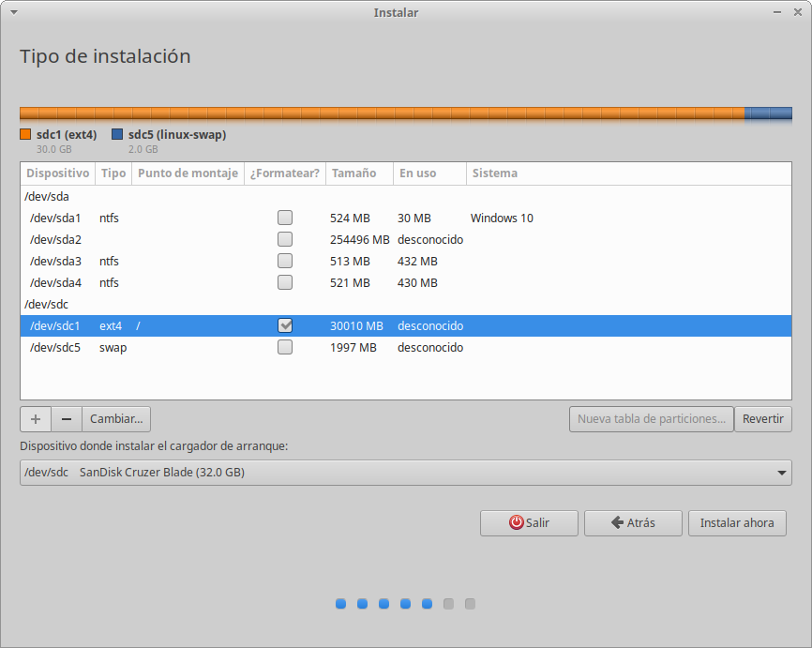Sort by the Tamaño column header

(x=353, y=173)
